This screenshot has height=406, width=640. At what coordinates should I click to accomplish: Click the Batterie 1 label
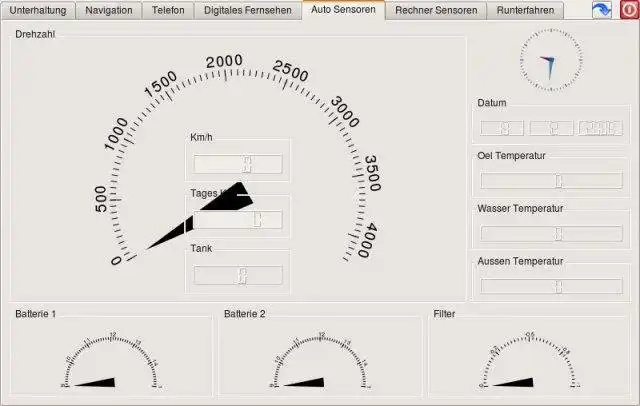click(36, 314)
